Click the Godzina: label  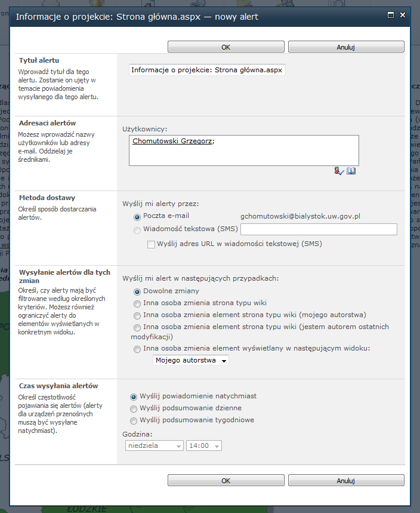[x=137, y=434]
